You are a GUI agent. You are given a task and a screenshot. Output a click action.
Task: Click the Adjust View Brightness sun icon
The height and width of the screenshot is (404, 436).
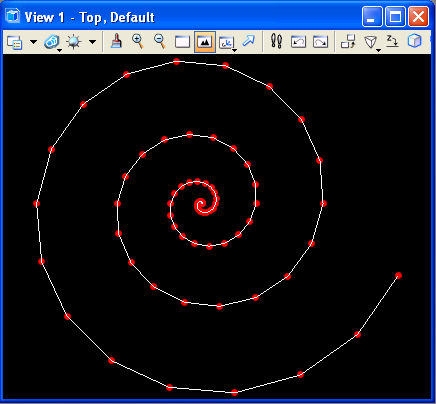[x=74, y=42]
